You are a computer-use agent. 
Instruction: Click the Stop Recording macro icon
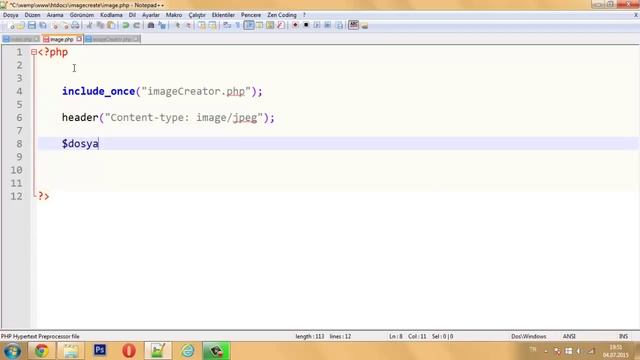[x=306, y=25]
